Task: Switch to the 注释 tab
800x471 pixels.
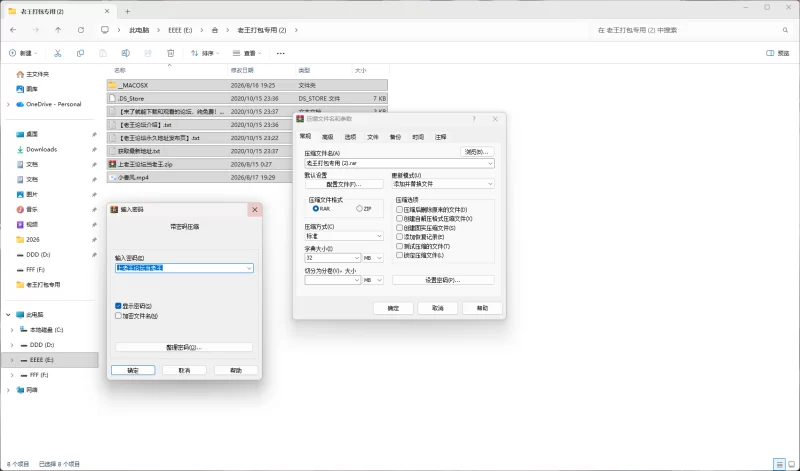Action: pos(441,137)
